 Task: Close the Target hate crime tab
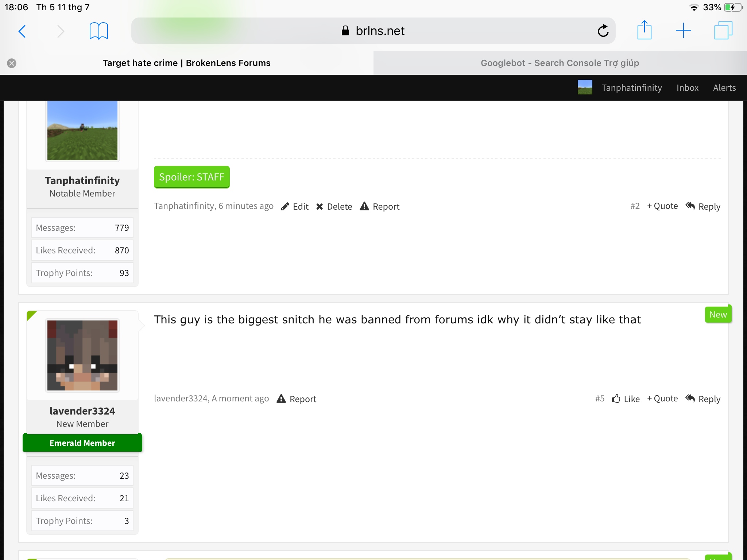tap(12, 63)
